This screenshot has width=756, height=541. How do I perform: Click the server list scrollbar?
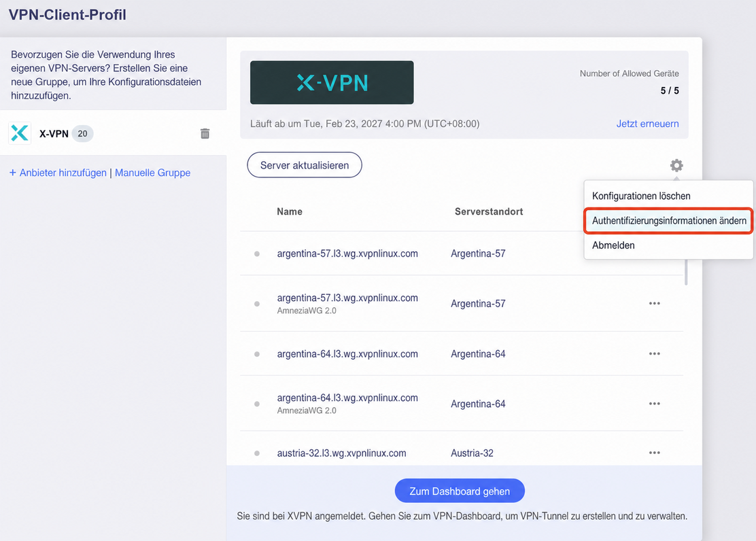(x=685, y=273)
